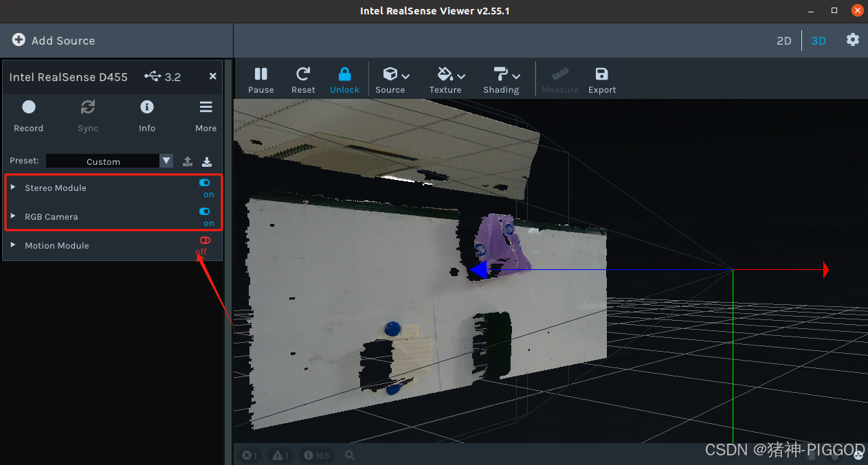Enable the Motion Module switch
The height and width of the screenshot is (465, 868).
(x=205, y=240)
